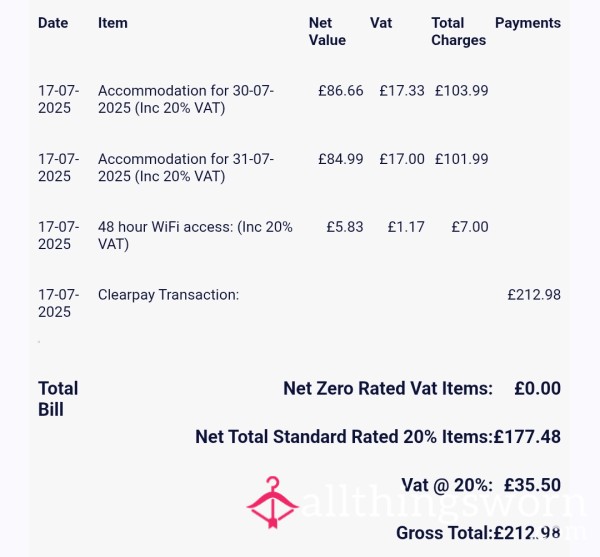Image resolution: width=600 pixels, height=557 pixels.
Task: Click the 48 hour WiFi access item
Action: click(x=195, y=235)
